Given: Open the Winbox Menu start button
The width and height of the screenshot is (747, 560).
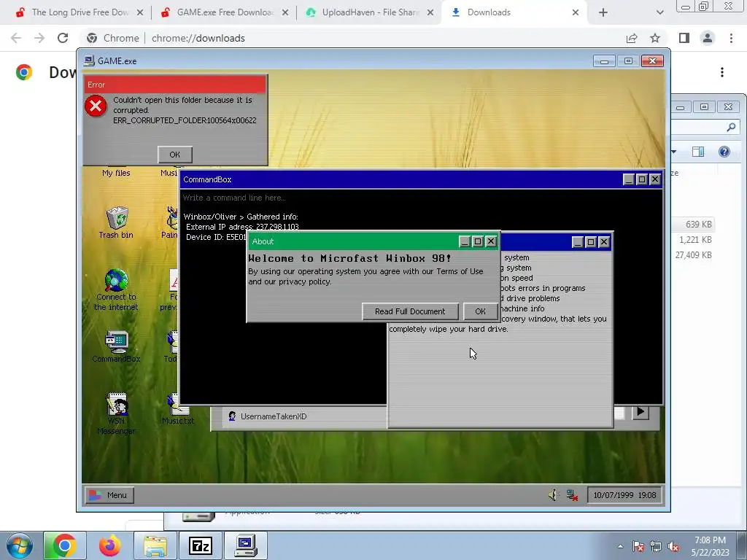Looking at the screenshot, I should pyautogui.click(x=109, y=495).
